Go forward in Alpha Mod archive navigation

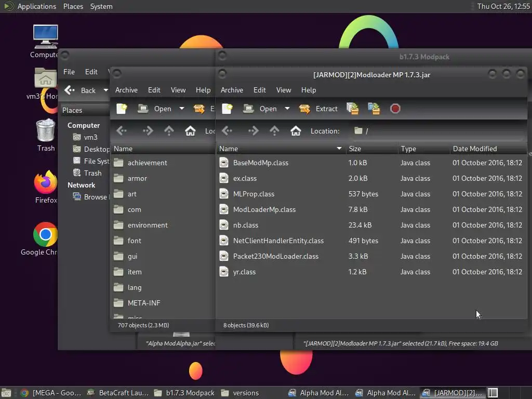click(148, 131)
